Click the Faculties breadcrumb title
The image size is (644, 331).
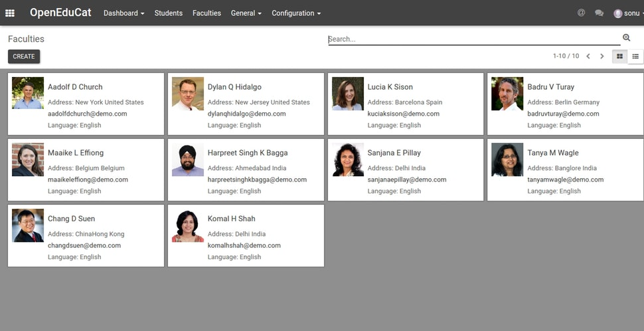pyautogui.click(x=27, y=39)
